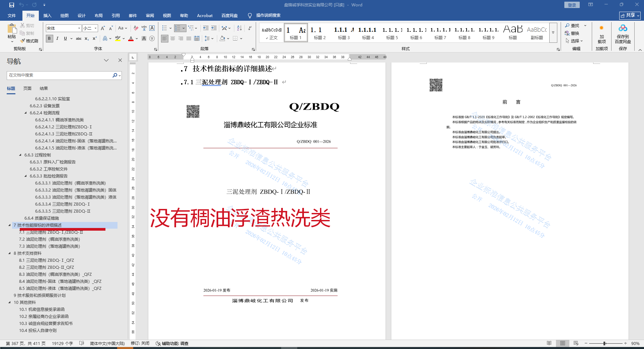Apply character border icon
The height and width of the screenshot is (349, 644).
[x=152, y=28]
